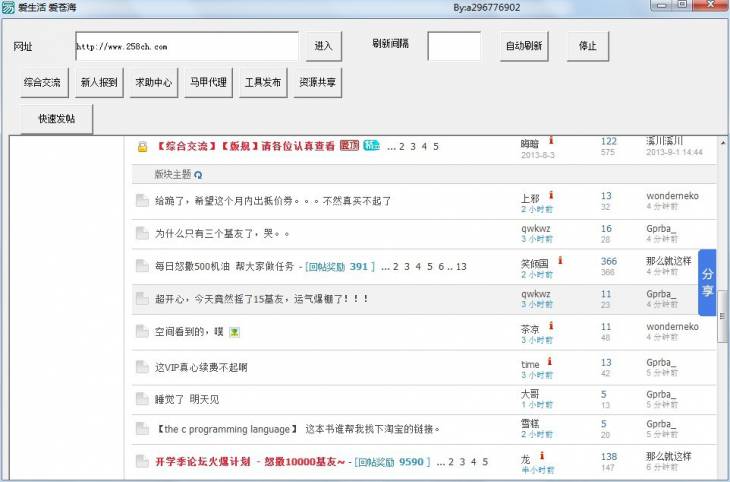Click the refresh icon beside 版块主题
Viewport: 730px width, 482px height.
point(198,174)
